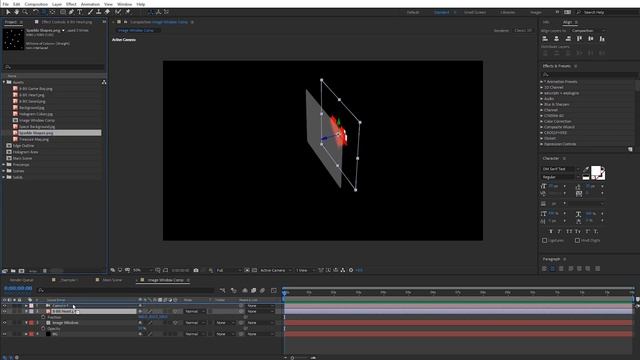The width and height of the screenshot is (640, 360).
Task: Open the Active Camera view dropdown
Action: pos(276,270)
